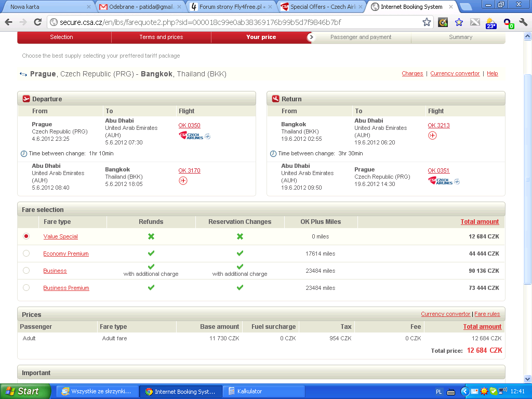Switch to the Special Offers Czech Airlines tab

pyautogui.click(x=322, y=7)
